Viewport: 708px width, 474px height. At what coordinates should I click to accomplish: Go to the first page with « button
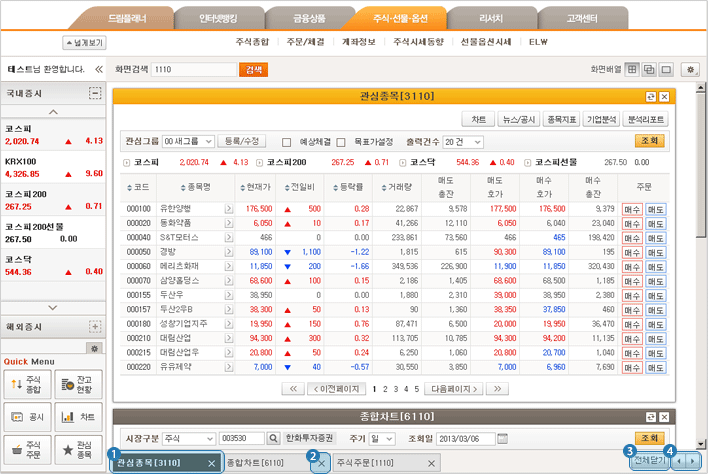click(x=293, y=389)
